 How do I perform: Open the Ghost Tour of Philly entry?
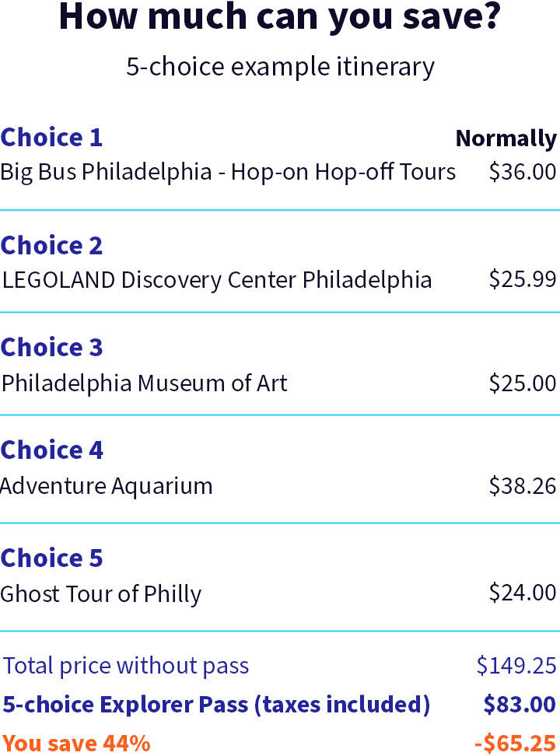101,594
